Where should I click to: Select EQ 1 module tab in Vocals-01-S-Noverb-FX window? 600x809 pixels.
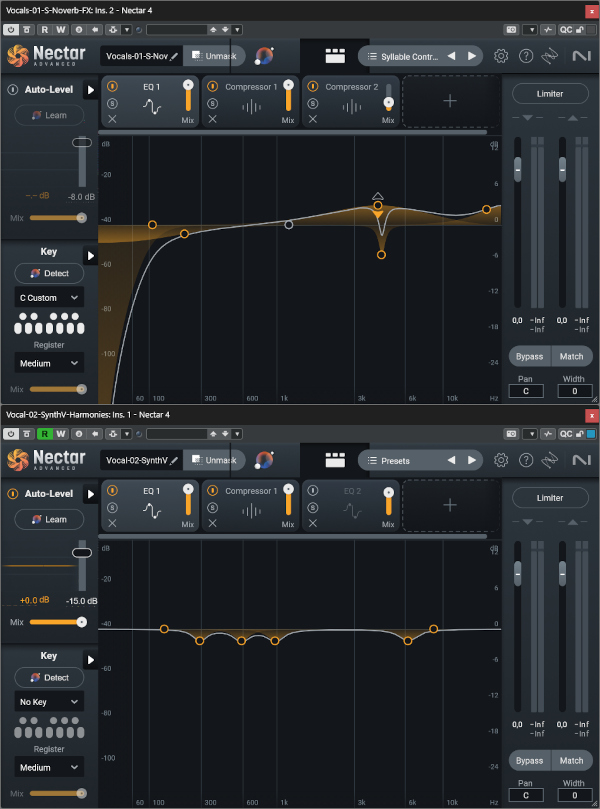pos(150,101)
